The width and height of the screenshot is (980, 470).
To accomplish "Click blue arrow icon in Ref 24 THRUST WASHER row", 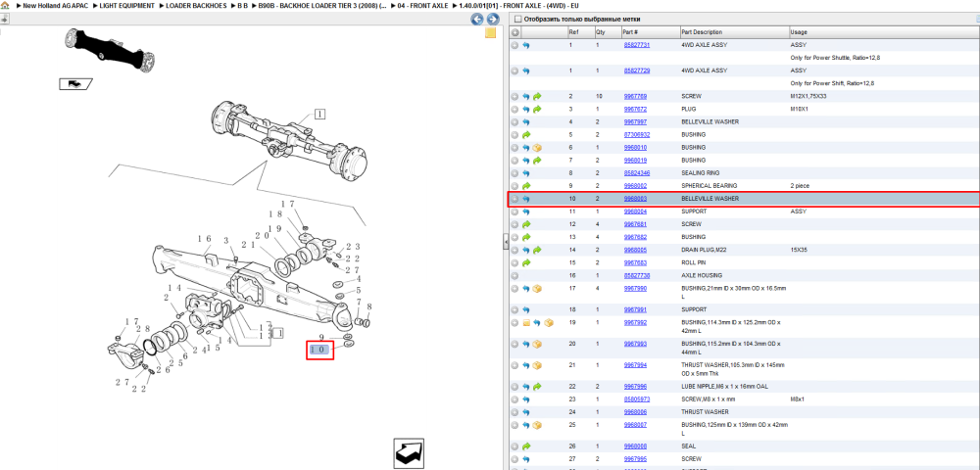I will tap(525, 412).
